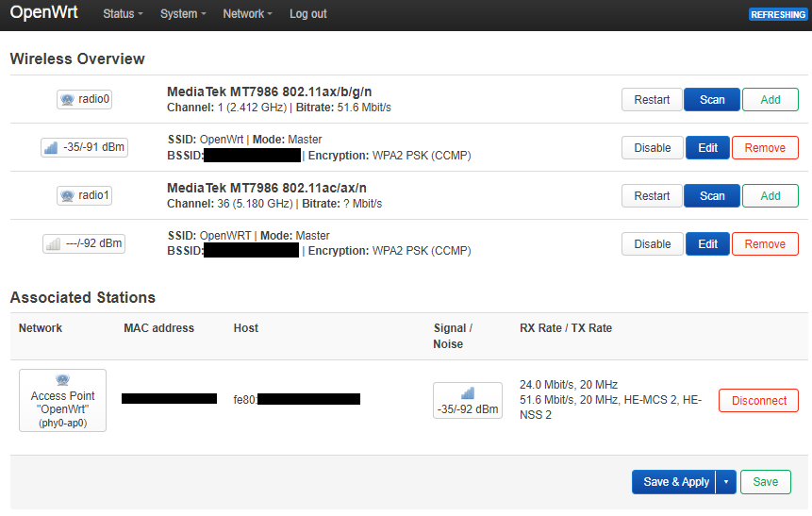Select Log out in the top bar
The image size is (812, 516).
pos(308,14)
